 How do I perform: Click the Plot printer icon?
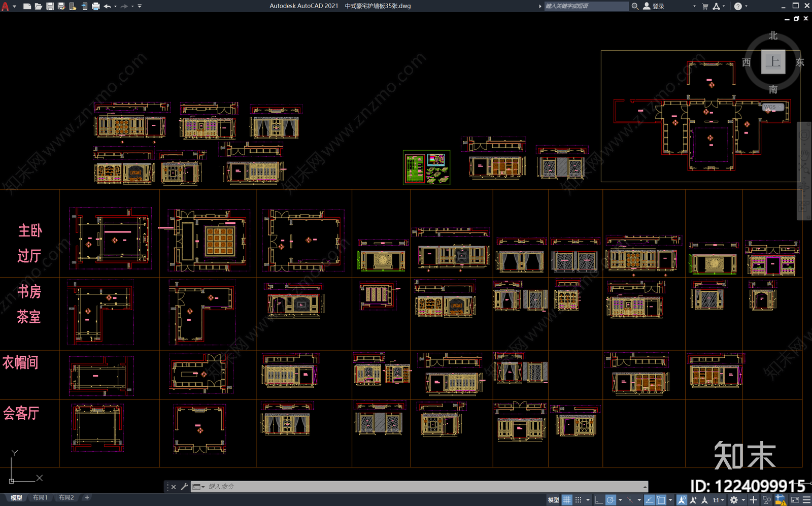point(95,6)
